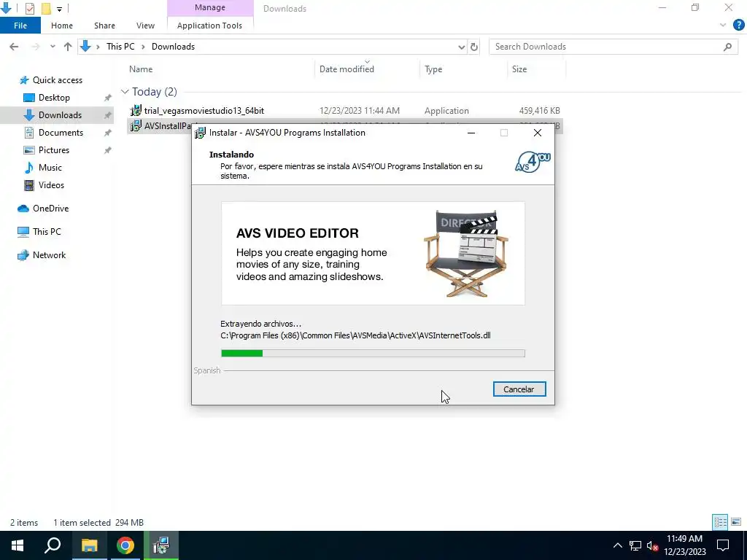
Task: Show hidden system tray icons
Action: point(617,545)
